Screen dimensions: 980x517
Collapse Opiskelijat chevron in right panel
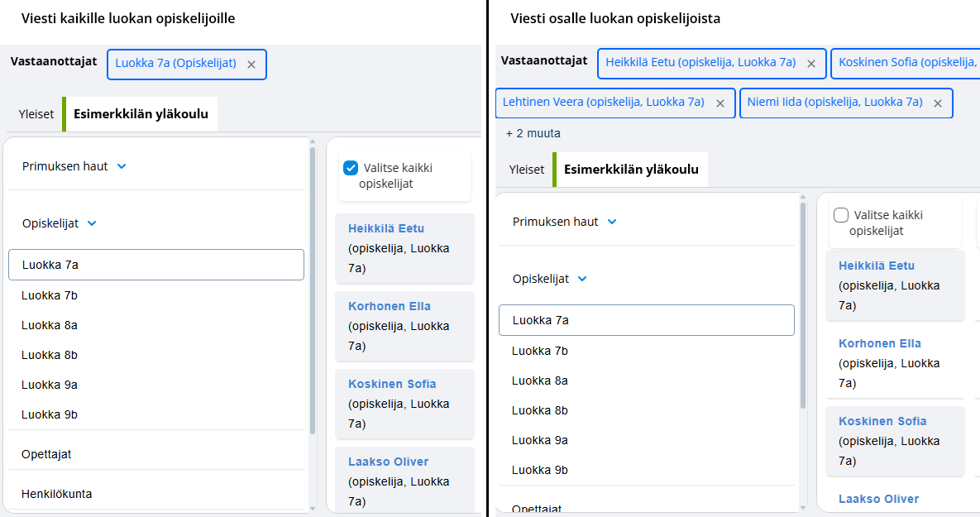pyautogui.click(x=582, y=279)
